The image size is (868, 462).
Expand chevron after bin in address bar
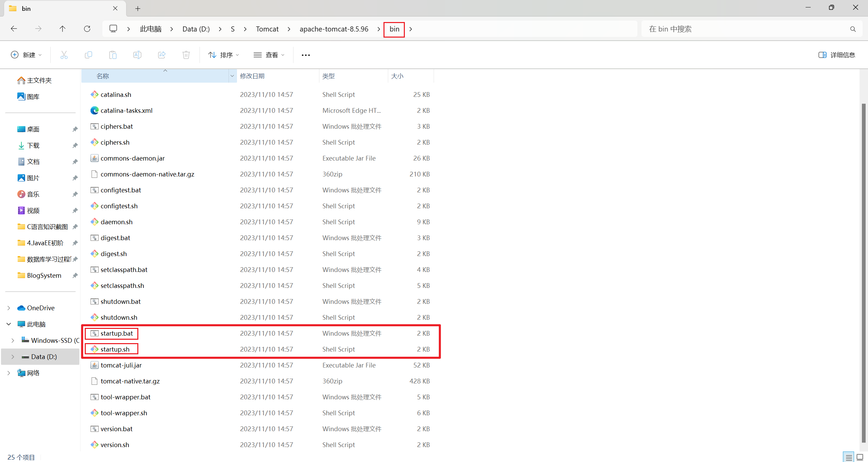pos(411,29)
